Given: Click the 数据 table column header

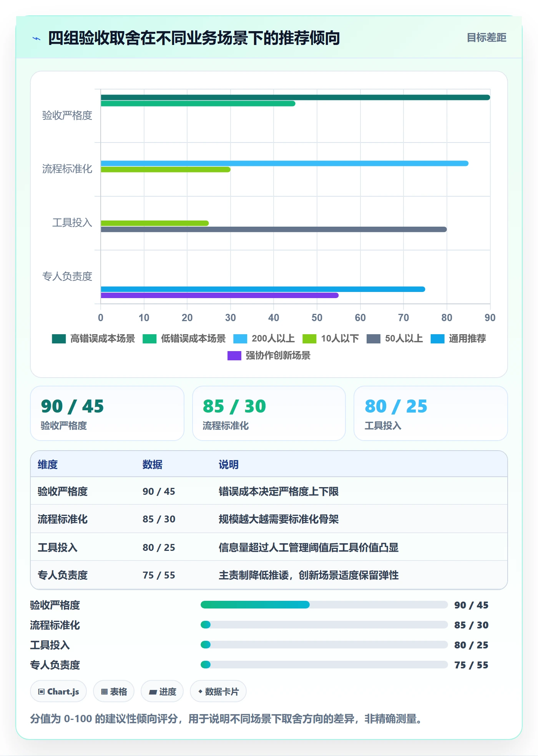Looking at the screenshot, I should pyautogui.click(x=153, y=464).
